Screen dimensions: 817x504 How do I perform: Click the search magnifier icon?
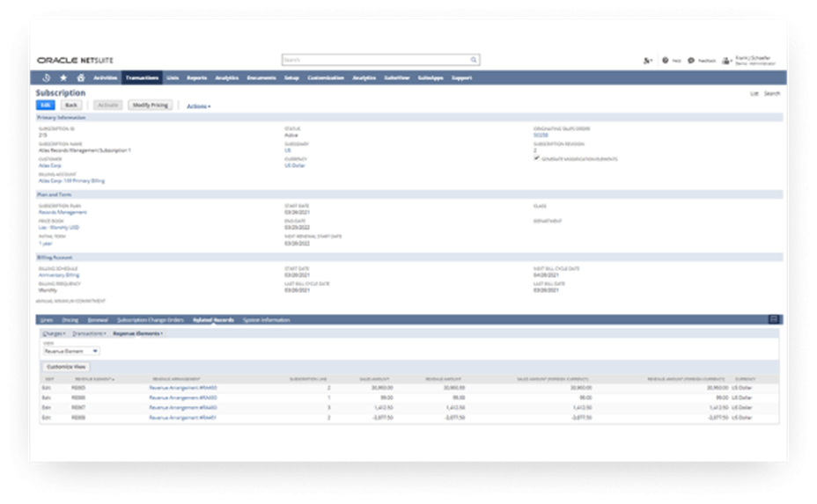(474, 60)
